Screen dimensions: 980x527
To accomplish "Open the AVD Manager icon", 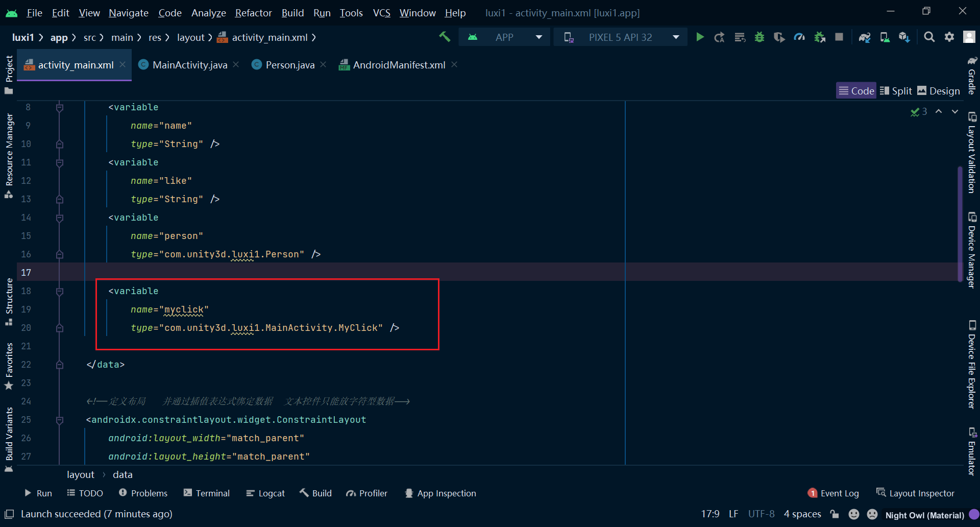I will point(885,37).
